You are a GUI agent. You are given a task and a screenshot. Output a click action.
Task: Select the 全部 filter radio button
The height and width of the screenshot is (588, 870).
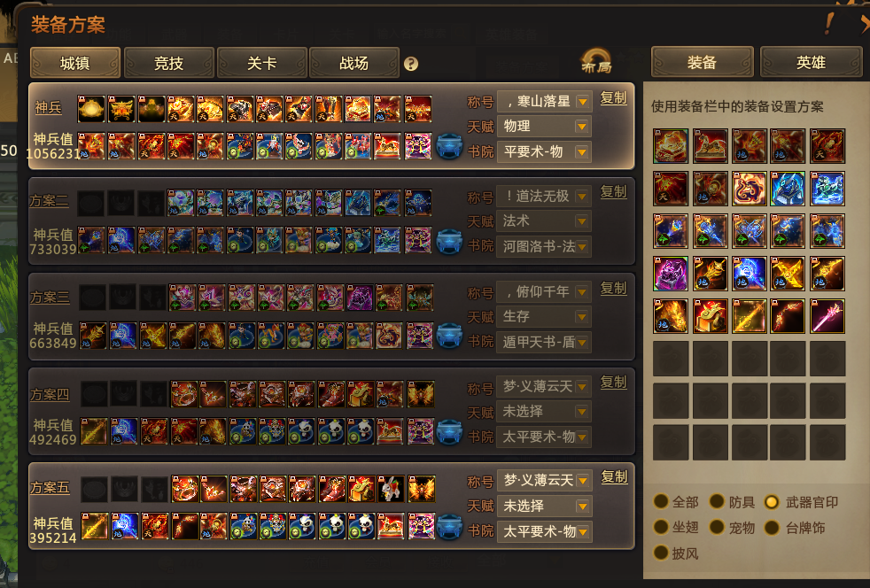click(x=660, y=501)
